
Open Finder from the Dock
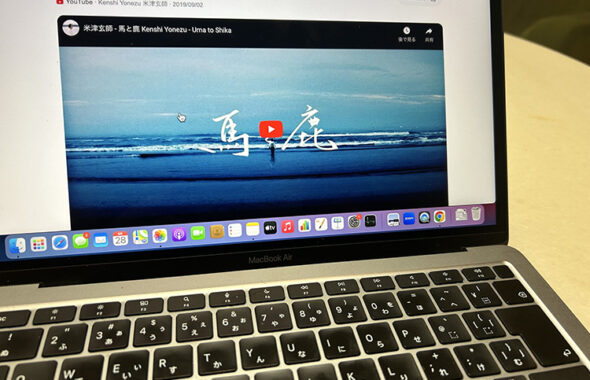tap(17, 245)
